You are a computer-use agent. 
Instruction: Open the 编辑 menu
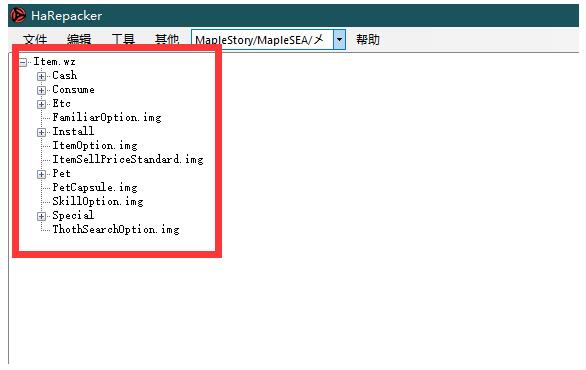point(79,39)
